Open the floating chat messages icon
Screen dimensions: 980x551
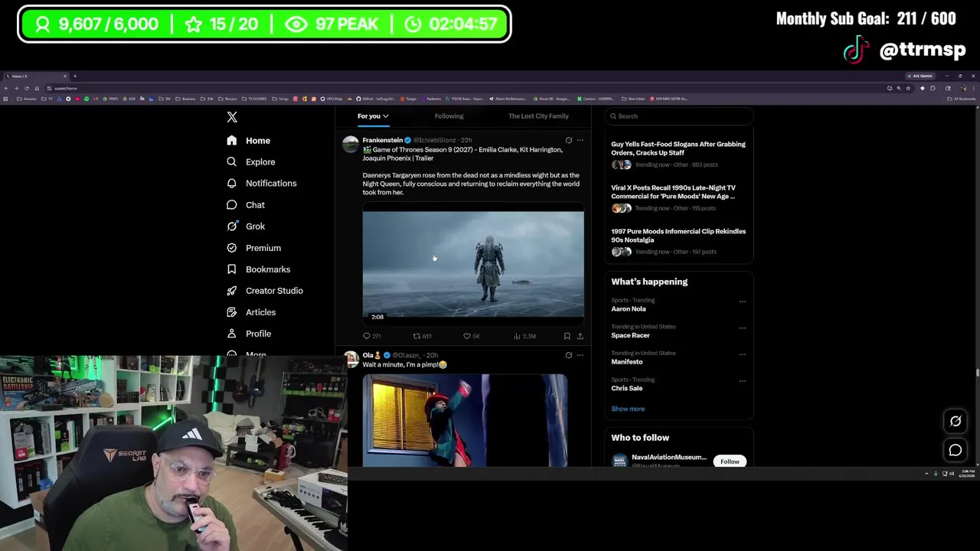(955, 450)
